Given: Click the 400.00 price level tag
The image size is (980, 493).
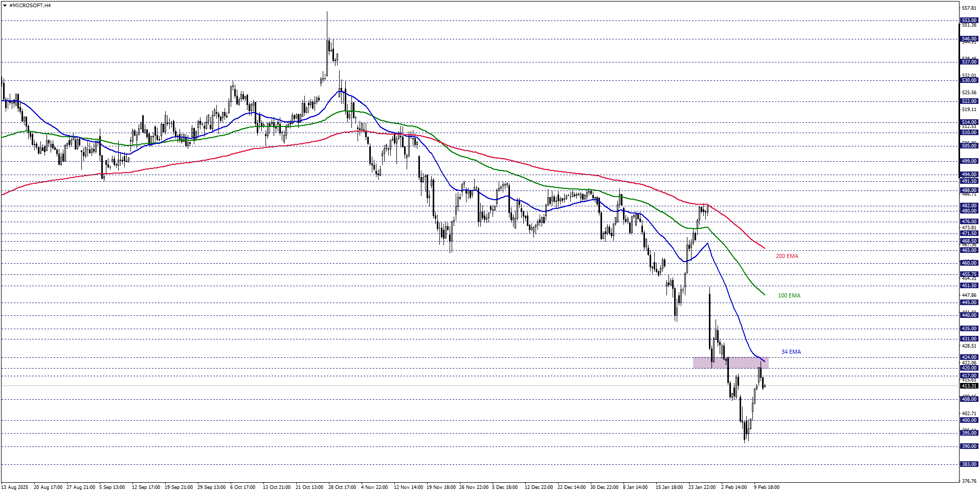Looking at the screenshot, I should (x=969, y=420).
